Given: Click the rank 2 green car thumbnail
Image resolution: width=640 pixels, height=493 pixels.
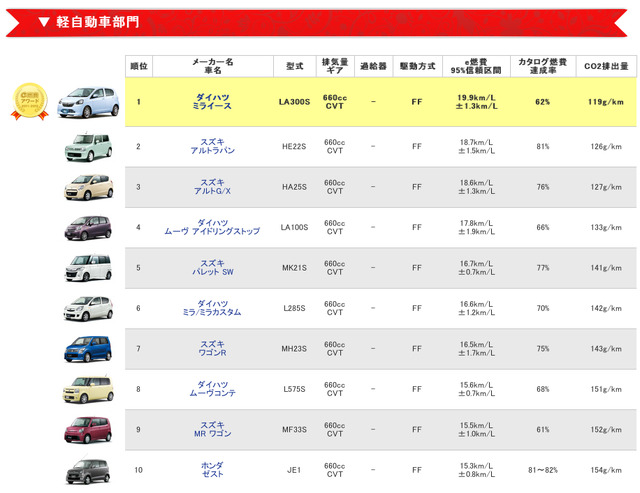Looking at the screenshot, I should pos(88,147).
